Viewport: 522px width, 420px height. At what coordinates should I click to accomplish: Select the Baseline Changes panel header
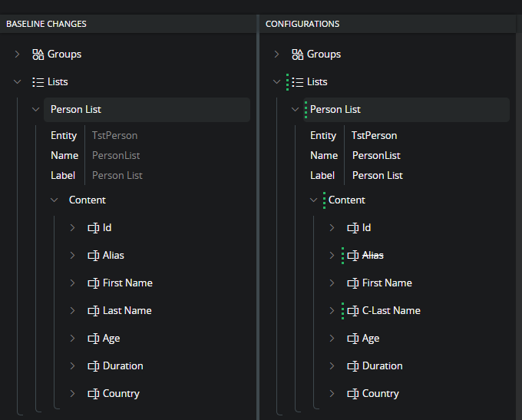pos(46,24)
